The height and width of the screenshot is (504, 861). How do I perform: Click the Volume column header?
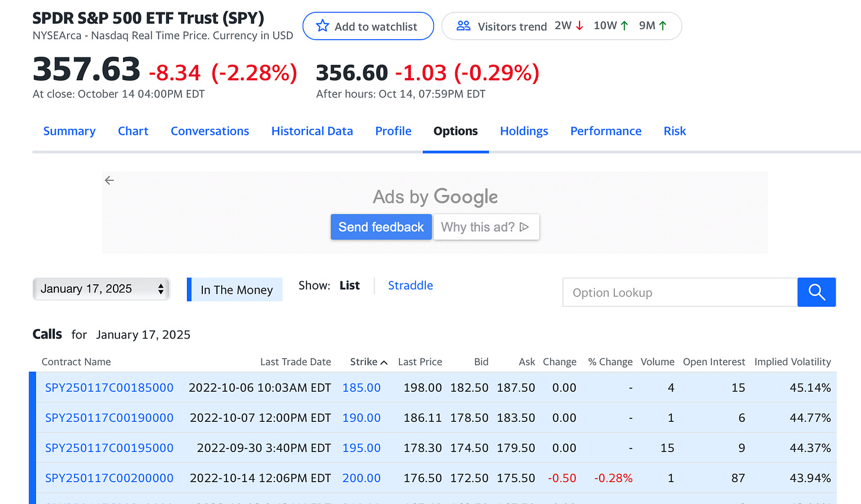pyautogui.click(x=658, y=362)
